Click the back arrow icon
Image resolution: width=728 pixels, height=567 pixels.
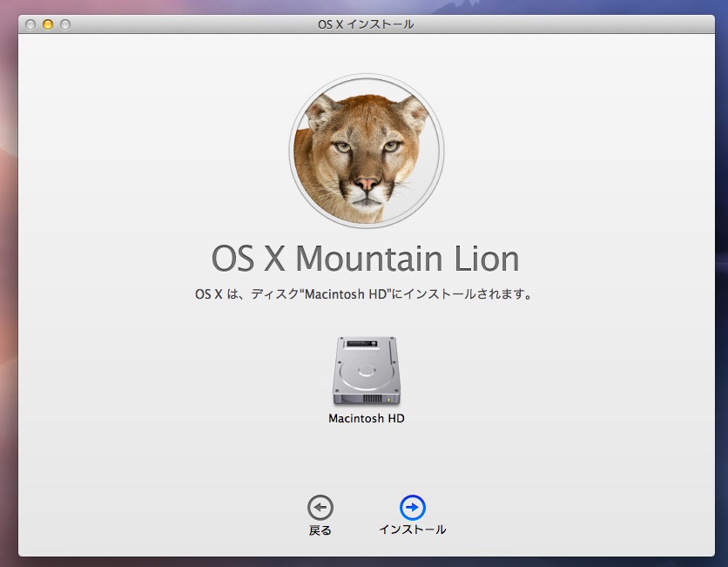click(320, 508)
